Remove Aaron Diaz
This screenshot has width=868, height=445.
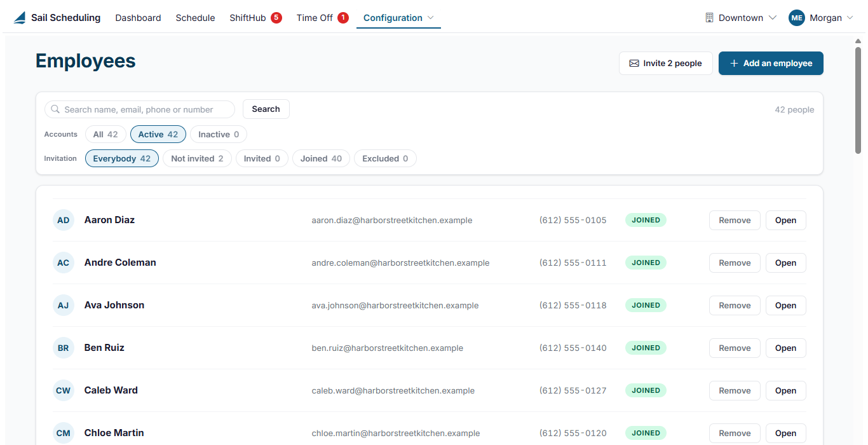[735, 221]
